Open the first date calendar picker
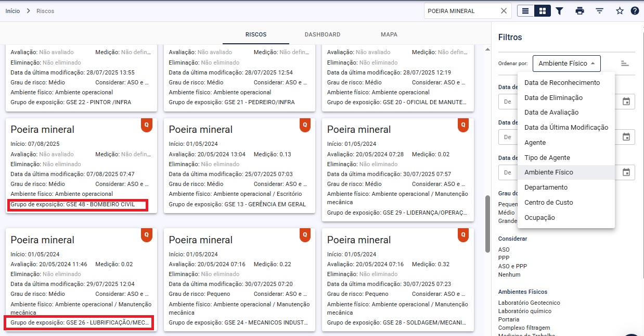The height and width of the screenshot is (336, 644). coord(626,102)
